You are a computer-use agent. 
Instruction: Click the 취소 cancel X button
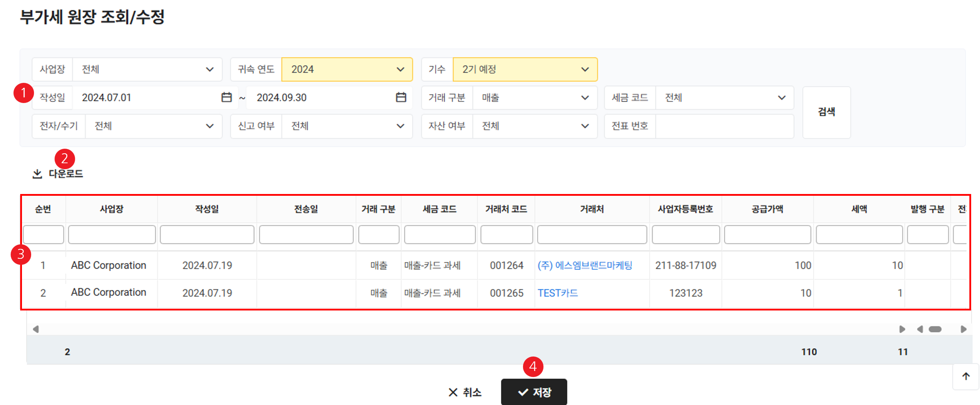coord(464,392)
